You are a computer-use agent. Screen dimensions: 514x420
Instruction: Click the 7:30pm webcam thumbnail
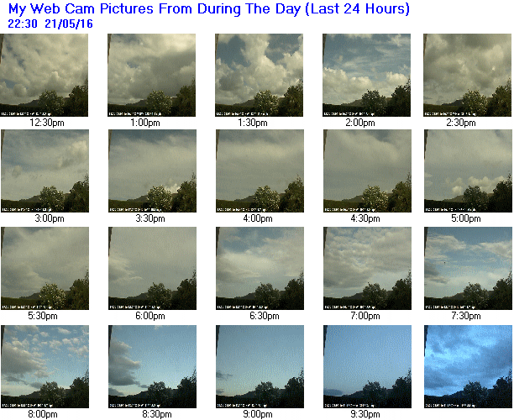tap(468, 269)
